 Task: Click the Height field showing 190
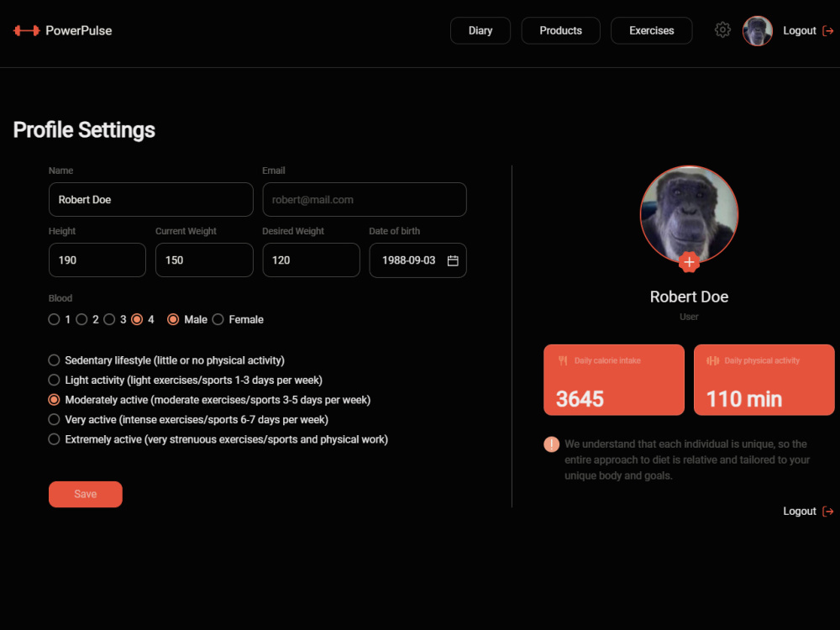click(x=97, y=260)
